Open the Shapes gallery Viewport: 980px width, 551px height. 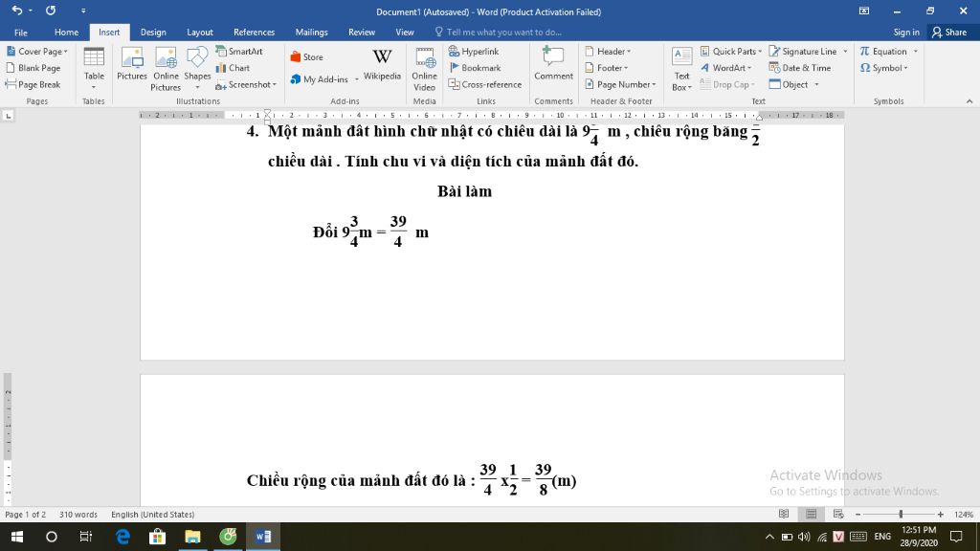pyautogui.click(x=197, y=69)
